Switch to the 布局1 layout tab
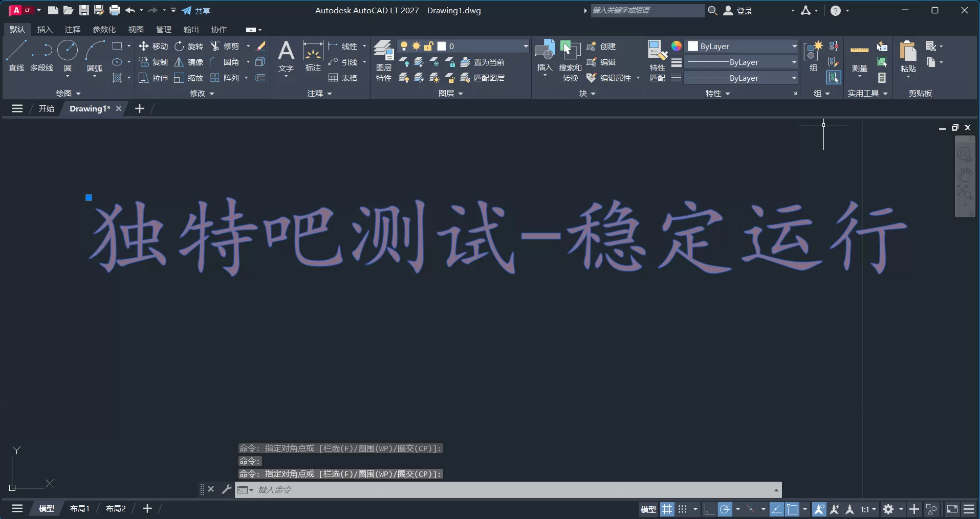Screen dimensions: 980x519 click(x=79, y=508)
